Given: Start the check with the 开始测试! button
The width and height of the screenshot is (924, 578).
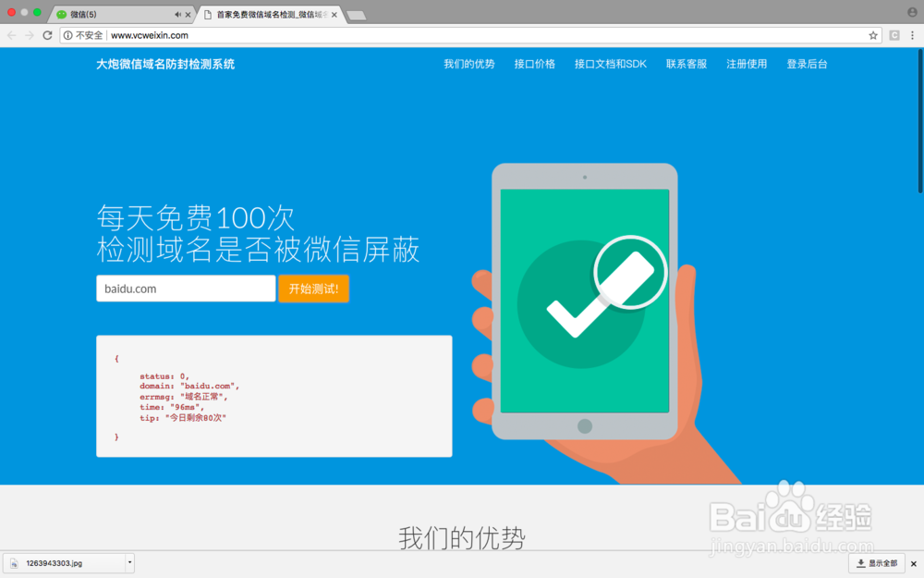Looking at the screenshot, I should pyautogui.click(x=313, y=289).
